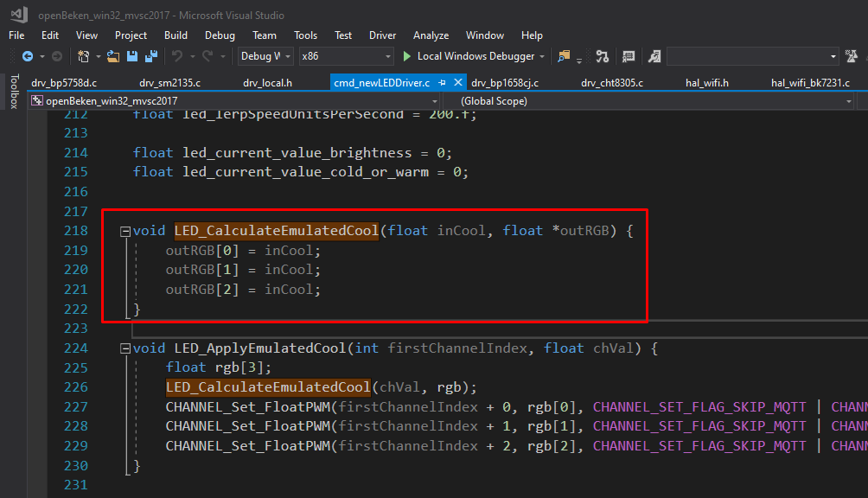Switch to the drv_sm2135.c tab
Screen dimensions: 868x498
(170, 83)
